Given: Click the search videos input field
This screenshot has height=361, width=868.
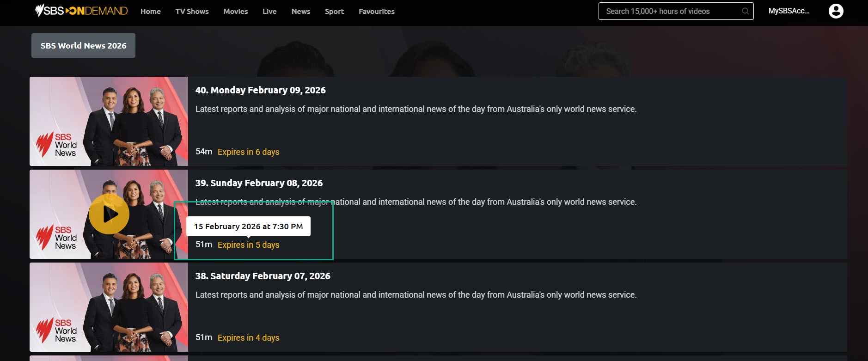Looking at the screenshot, I should [x=670, y=11].
